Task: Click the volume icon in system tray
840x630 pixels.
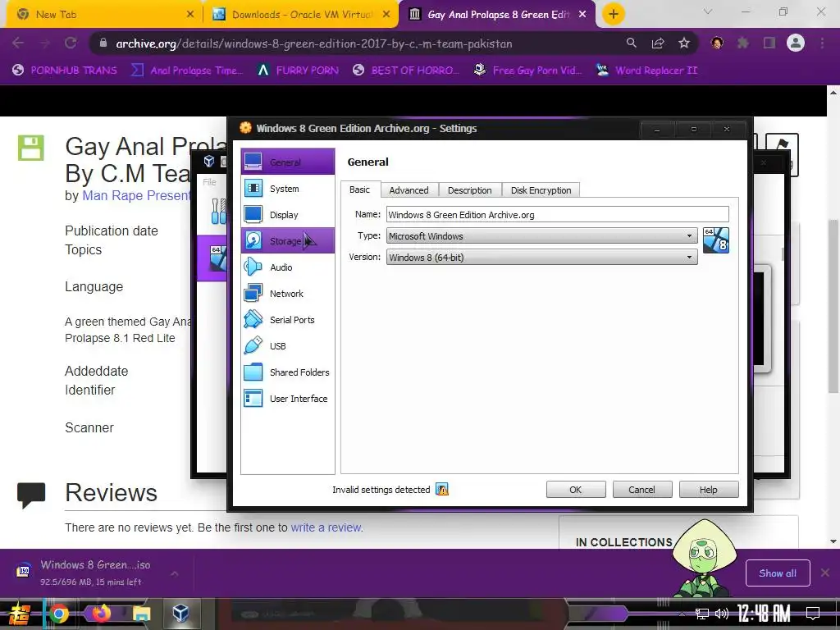Action: [722, 614]
